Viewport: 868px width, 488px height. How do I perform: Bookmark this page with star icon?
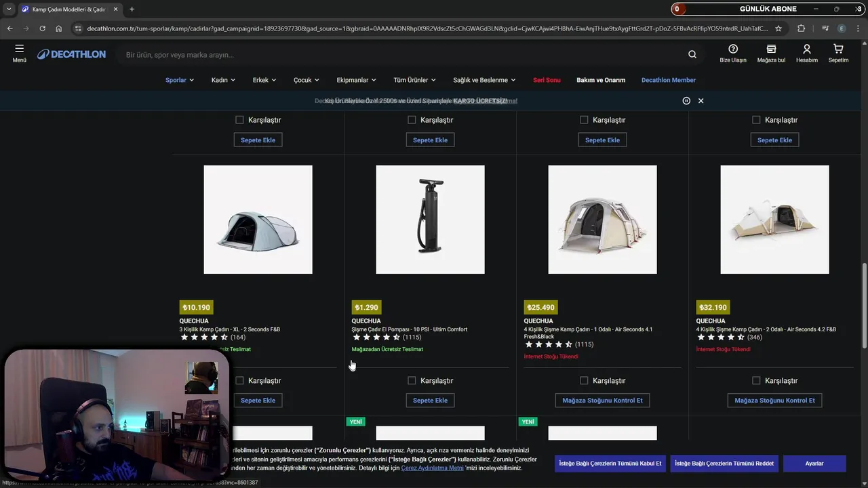[778, 28]
